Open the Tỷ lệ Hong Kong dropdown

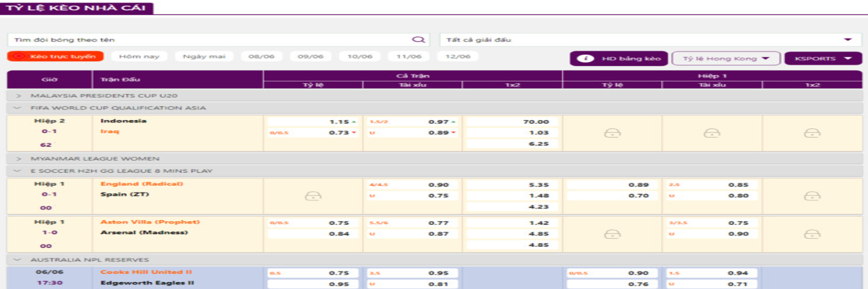point(726,59)
